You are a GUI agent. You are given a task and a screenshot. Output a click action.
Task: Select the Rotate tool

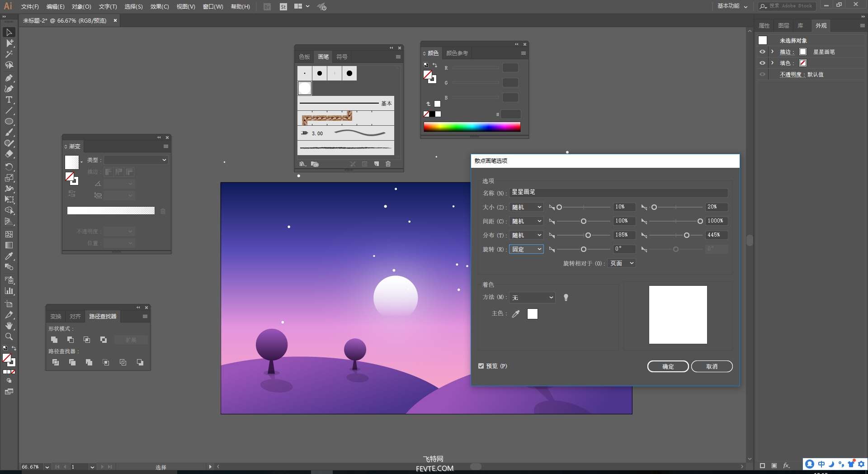pos(9,167)
